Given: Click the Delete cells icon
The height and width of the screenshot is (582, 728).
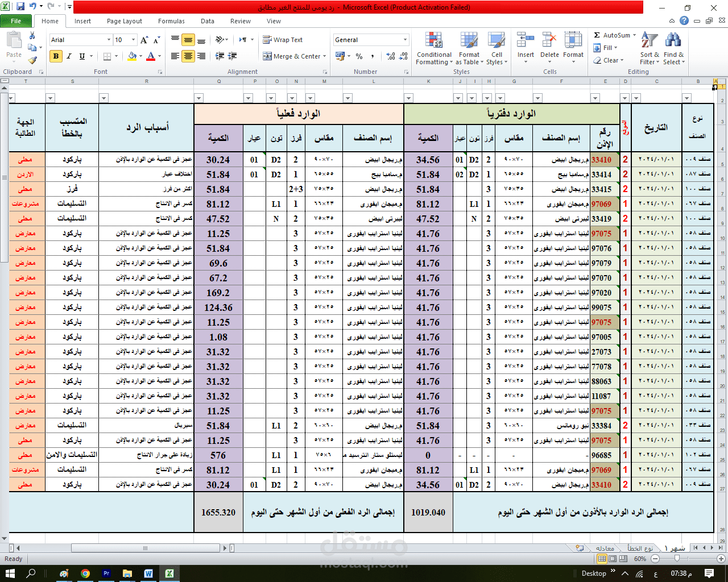Looking at the screenshot, I should [x=549, y=41].
